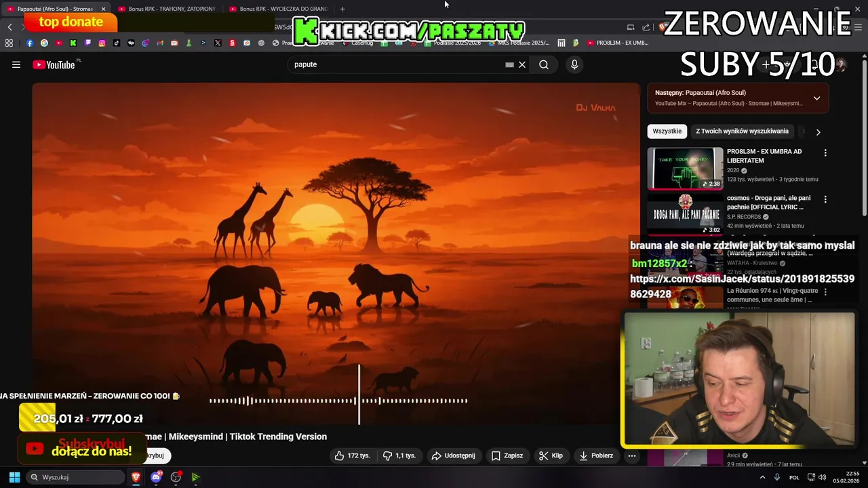868x488 pixels.
Task: Open options for cosmos Droga pani video
Action: click(x=825, y=200)
